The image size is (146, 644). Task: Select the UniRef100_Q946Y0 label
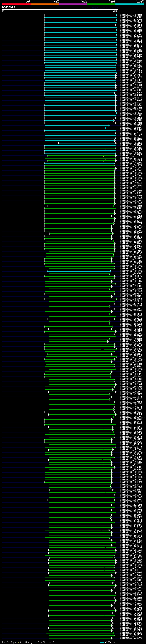[131, 45]
